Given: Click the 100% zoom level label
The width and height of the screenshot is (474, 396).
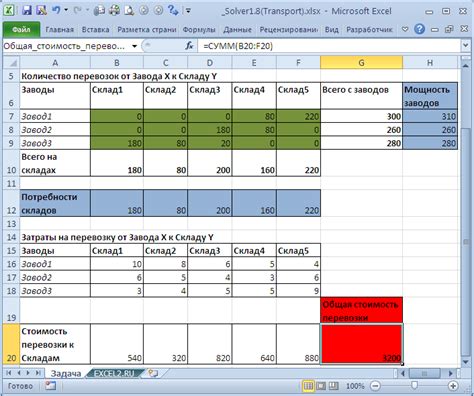Looking at the screenshot, I should [x=355, y=386].
